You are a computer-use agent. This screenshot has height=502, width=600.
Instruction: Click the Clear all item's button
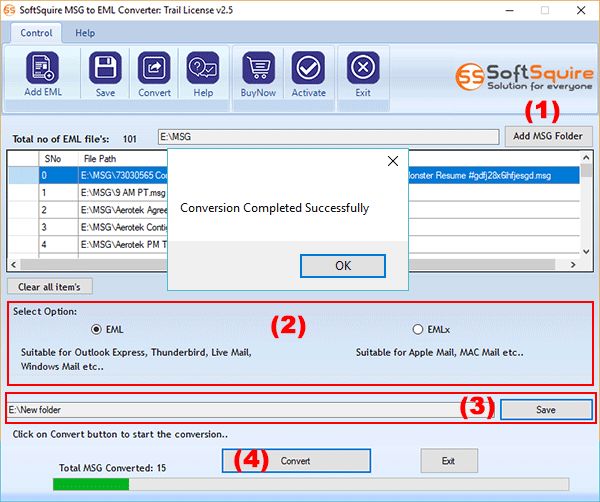(x=49, y=287)
